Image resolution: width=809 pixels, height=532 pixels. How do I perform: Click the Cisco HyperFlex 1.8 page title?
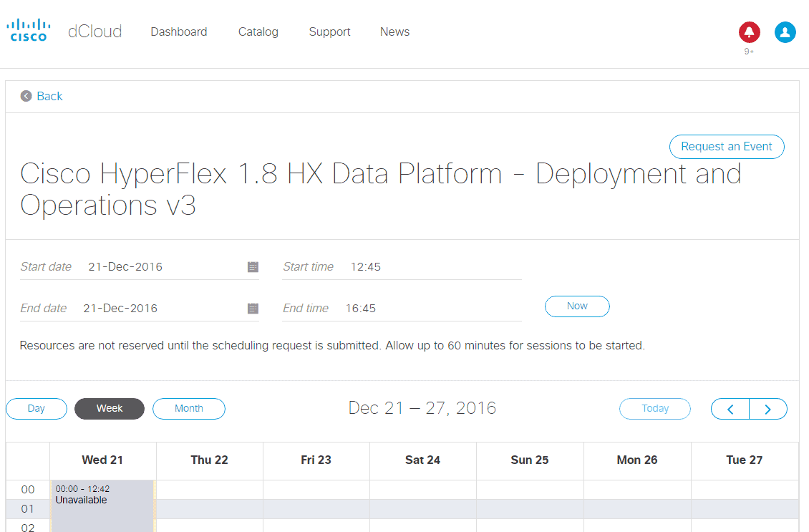point(381,189)
